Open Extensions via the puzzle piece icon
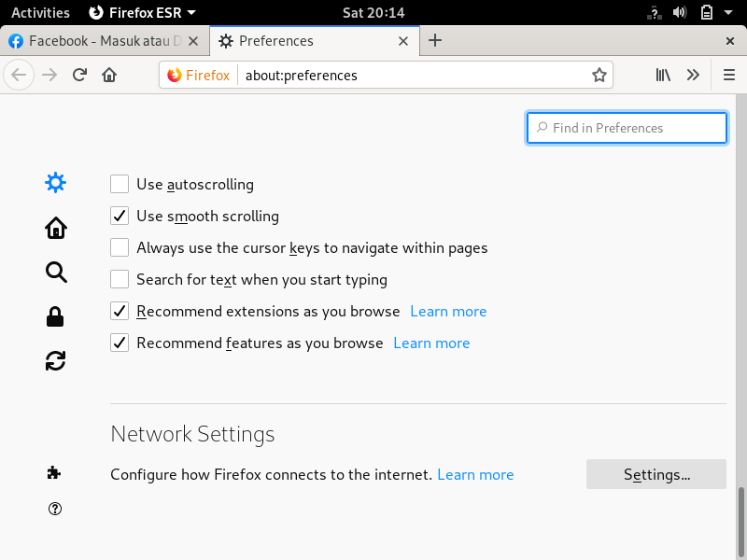 coord(55,473)
